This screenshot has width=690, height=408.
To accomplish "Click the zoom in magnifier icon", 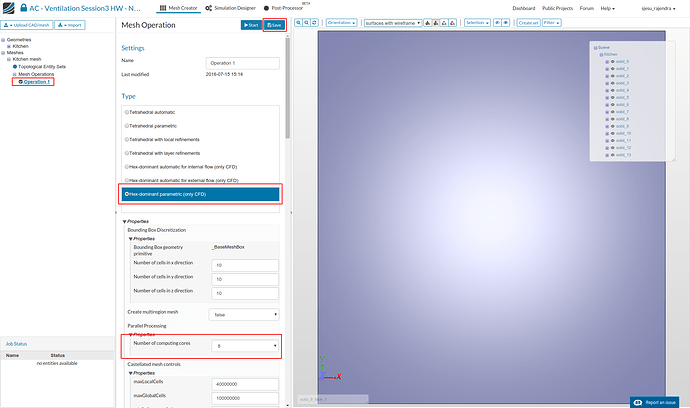I will coord(299,22).
